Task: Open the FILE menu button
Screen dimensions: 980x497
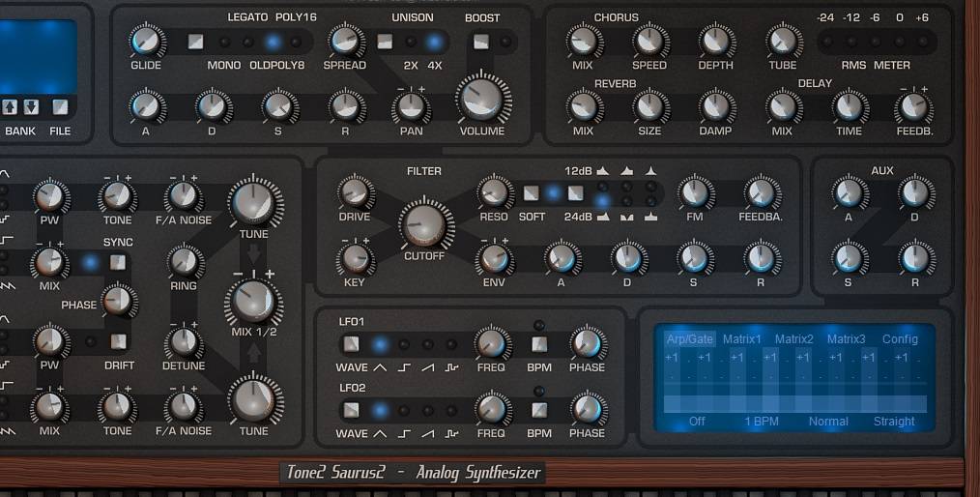Action: [x=60, y=107]
